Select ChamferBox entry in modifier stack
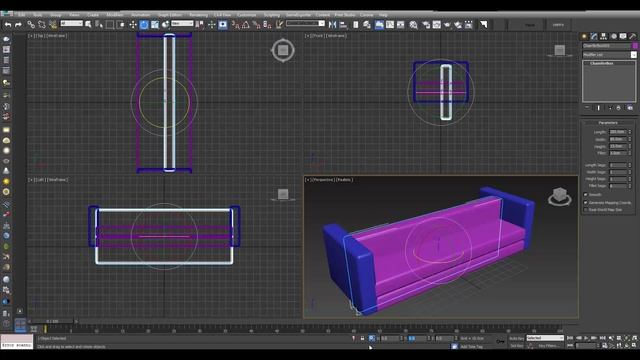The width and height of the screenshot is (640, 360). point(602,64)
